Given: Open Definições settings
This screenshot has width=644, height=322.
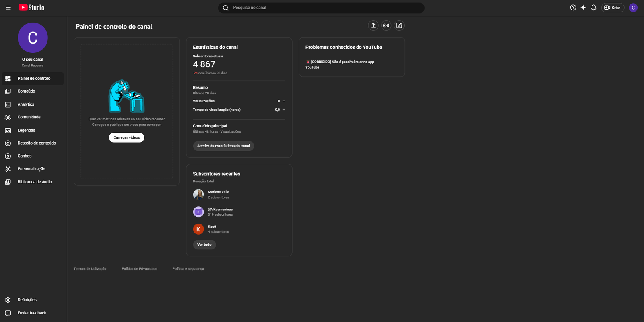Looking at the screenshot, I should [x=33, y=300].
